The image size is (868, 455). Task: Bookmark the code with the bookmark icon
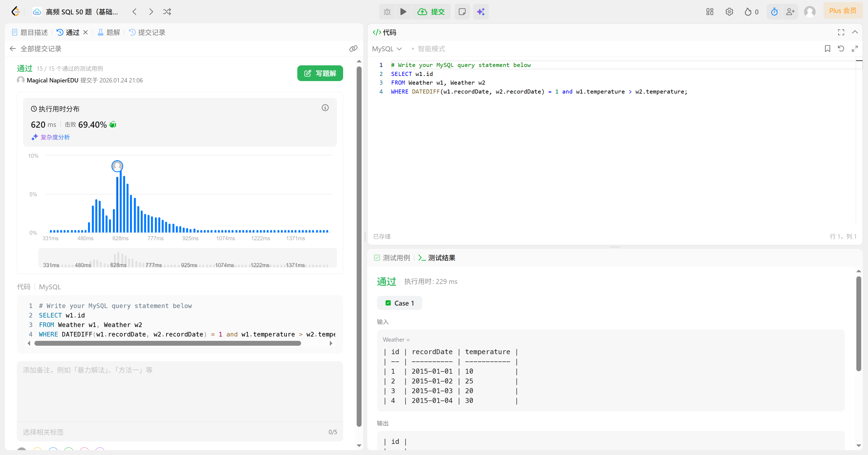tap(827, 49)
